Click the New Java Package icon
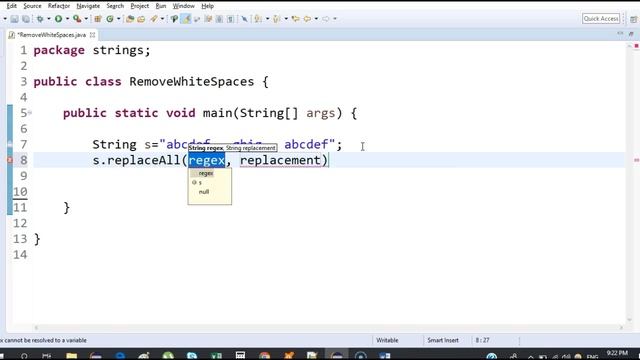The image size is (640, 360). 98,19
